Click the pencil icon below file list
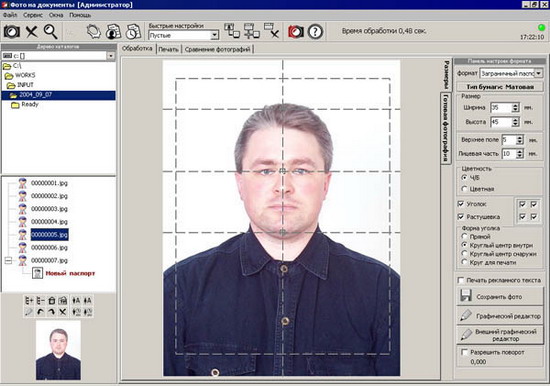This screenshot has height=386, width=550. [x=29, y=312]
